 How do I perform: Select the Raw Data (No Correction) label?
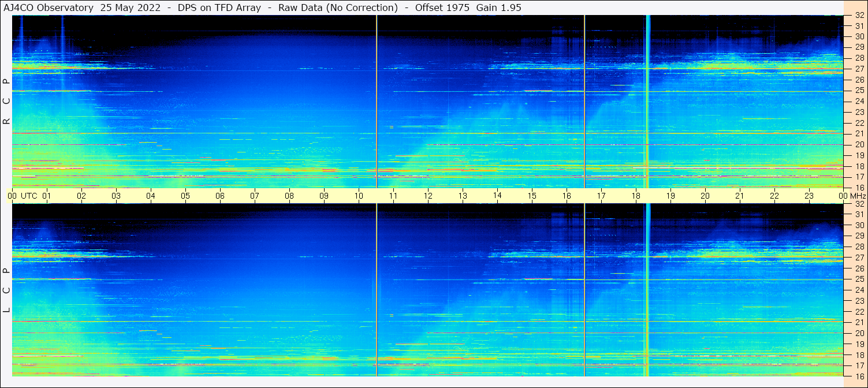pyautogui.click(x=338, y=8)
